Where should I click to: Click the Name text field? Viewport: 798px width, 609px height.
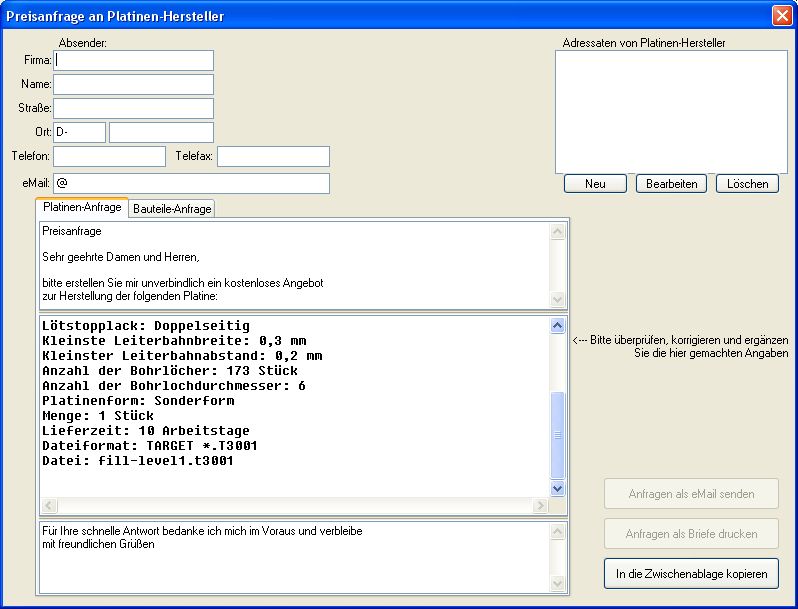[x=133, y=85]
